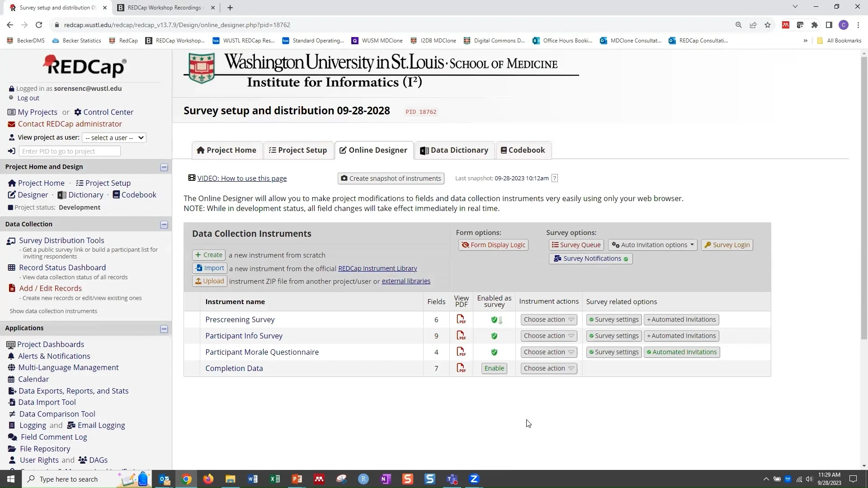Open Choose action dropdown for Completion Data
868x488 pixels.
(x=549, y=368)
